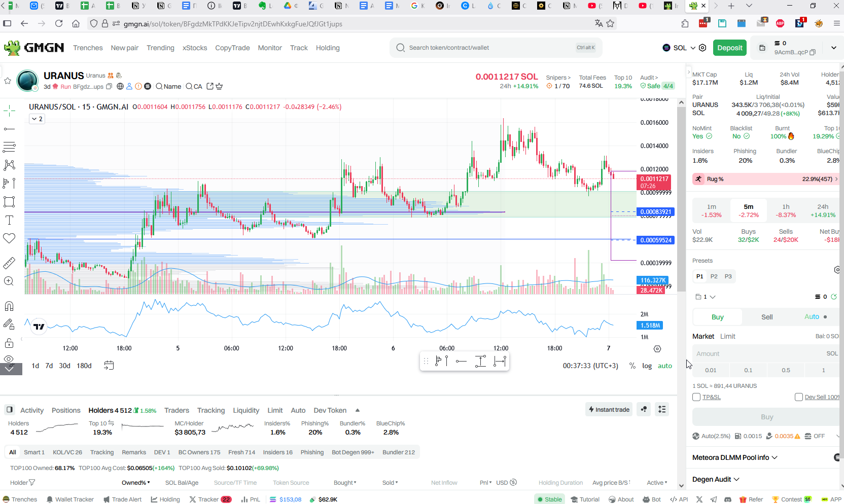Toggle log scale on the chart
Screen dimensions: 844x504
tap(647, 366)
